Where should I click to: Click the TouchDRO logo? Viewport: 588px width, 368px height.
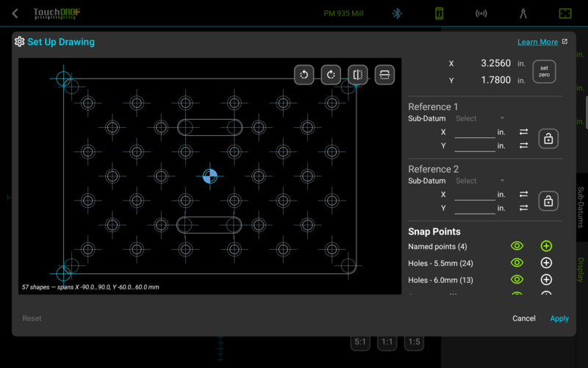(x=57, y=13)
